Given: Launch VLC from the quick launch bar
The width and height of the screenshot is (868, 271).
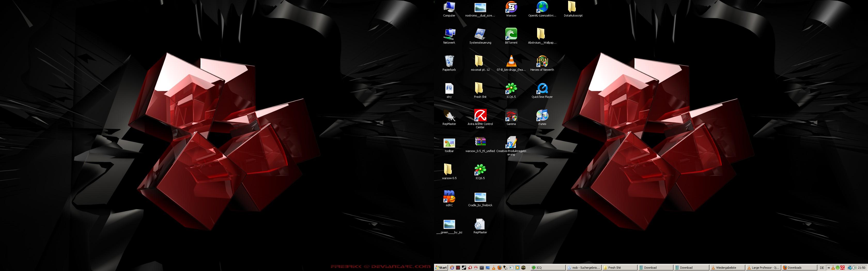Looking at the screenshot, I should point(494,268).
